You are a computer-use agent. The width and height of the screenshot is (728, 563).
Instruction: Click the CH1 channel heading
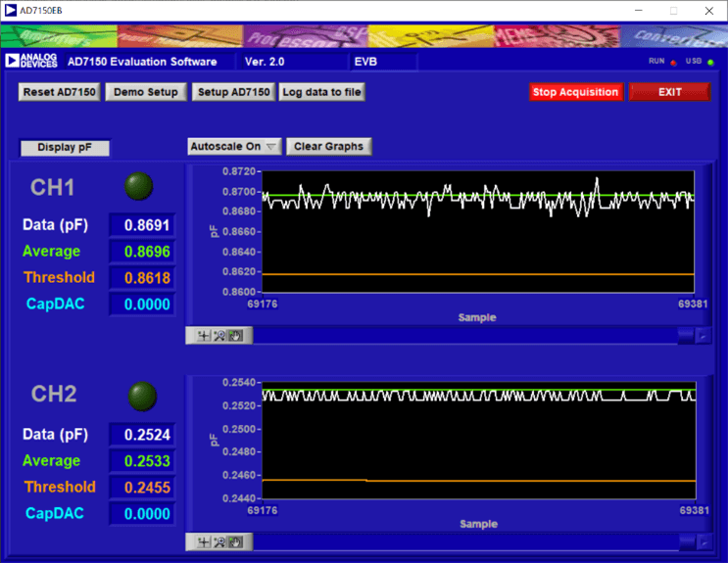pyautogui.click(x=53, y=188)
